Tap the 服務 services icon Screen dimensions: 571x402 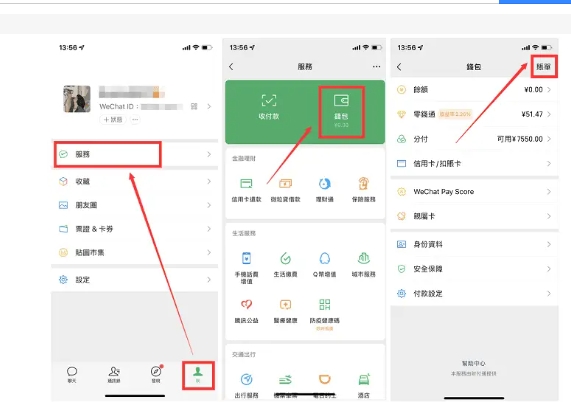point(64,154)
